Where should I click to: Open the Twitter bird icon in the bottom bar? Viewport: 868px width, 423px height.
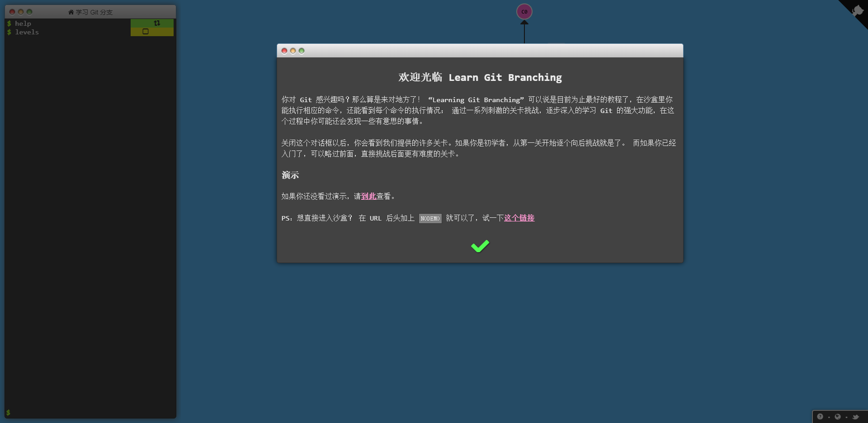click(x=855, y=417)
